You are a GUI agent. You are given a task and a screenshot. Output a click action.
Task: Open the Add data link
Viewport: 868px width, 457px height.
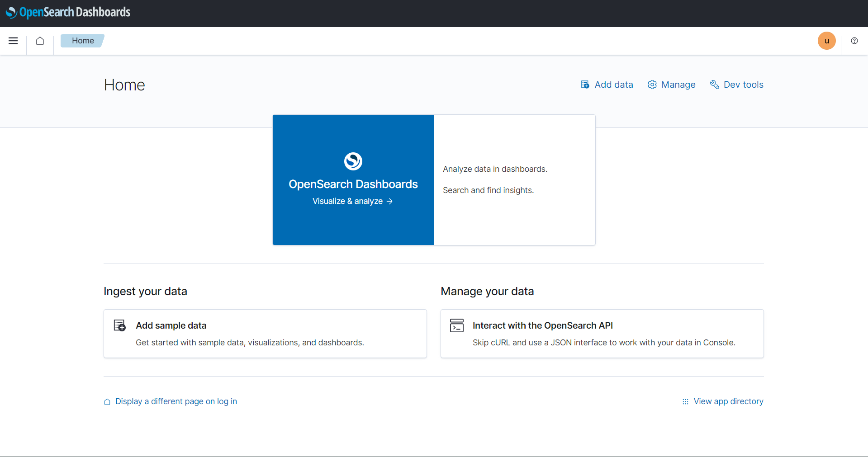[x=613, y=85]
